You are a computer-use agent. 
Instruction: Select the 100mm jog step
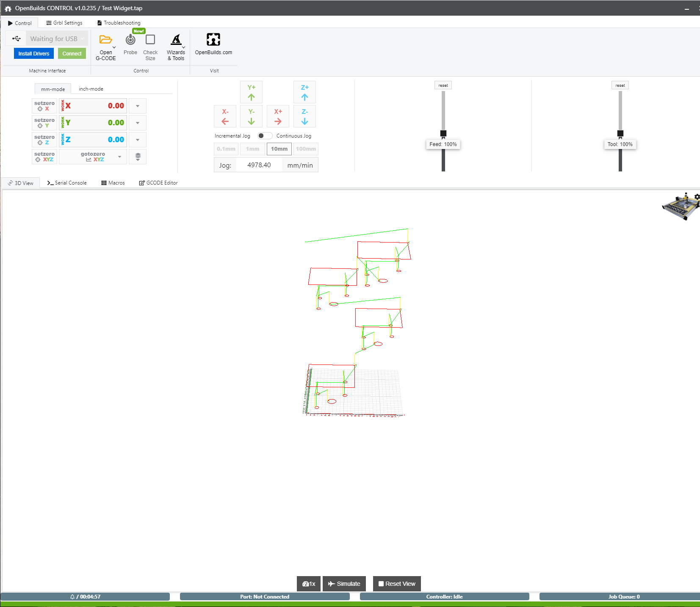pos(306,149)
